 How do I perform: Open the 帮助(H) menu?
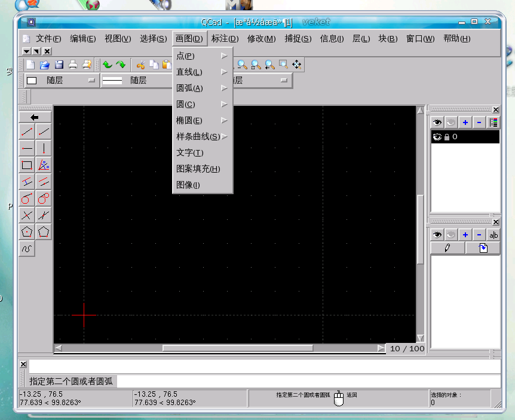[457, 39]
